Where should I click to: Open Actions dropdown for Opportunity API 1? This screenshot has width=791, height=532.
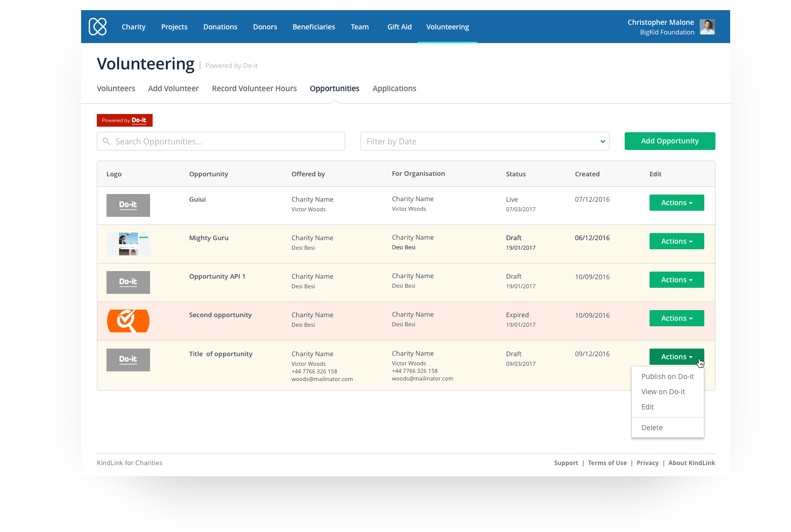(x=677, y=280)
